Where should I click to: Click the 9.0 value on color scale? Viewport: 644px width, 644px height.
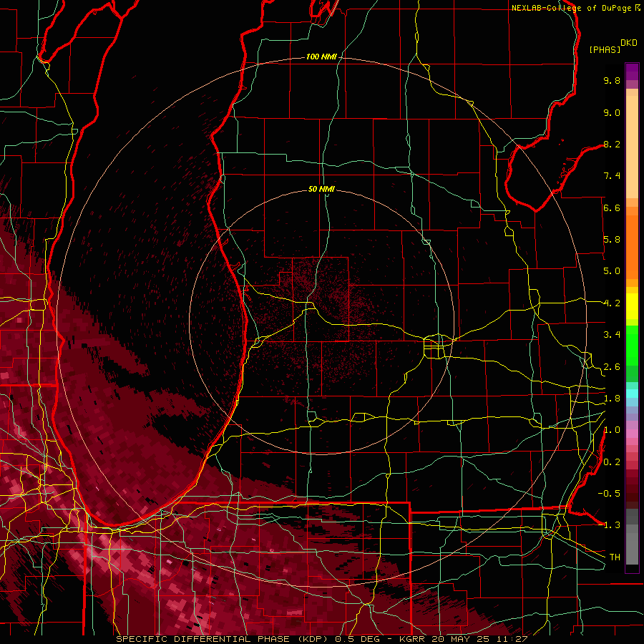[612, 112]
